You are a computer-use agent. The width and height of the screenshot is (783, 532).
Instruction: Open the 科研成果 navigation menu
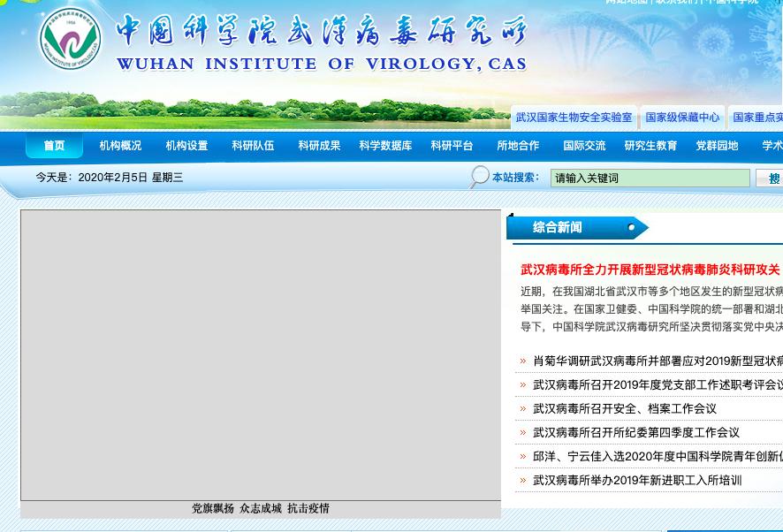coord(319,145)
